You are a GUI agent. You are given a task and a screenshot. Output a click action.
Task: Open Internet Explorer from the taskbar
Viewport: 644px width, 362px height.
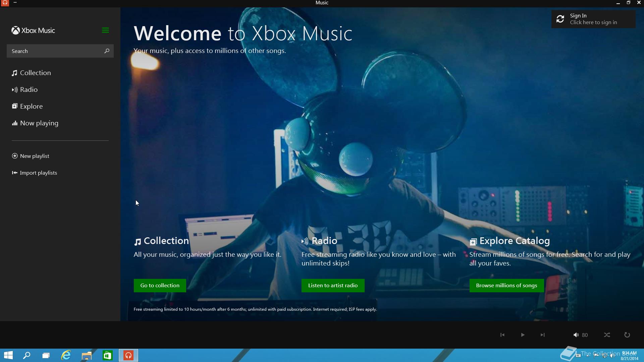(66, 355)
